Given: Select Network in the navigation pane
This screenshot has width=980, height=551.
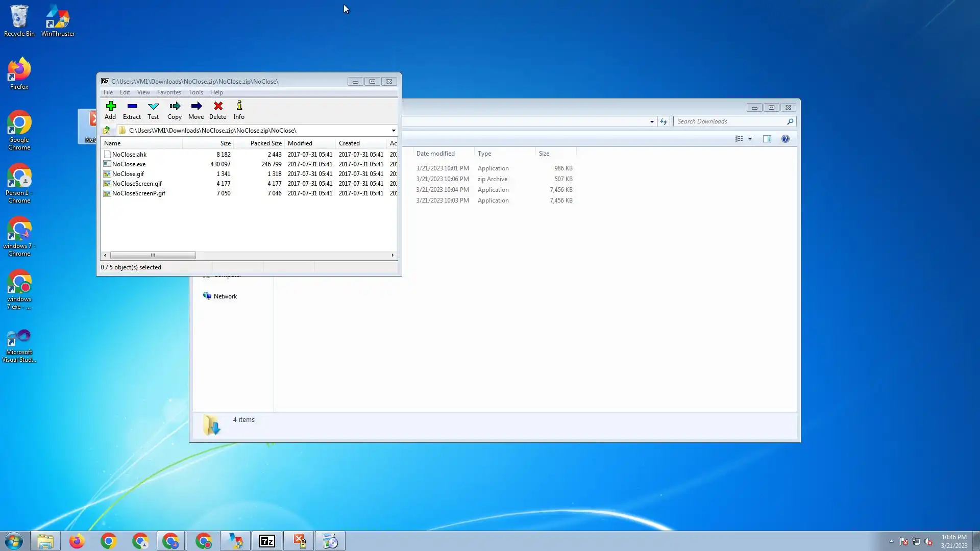Looking at the screenshot, I should (x=225, y=296).
